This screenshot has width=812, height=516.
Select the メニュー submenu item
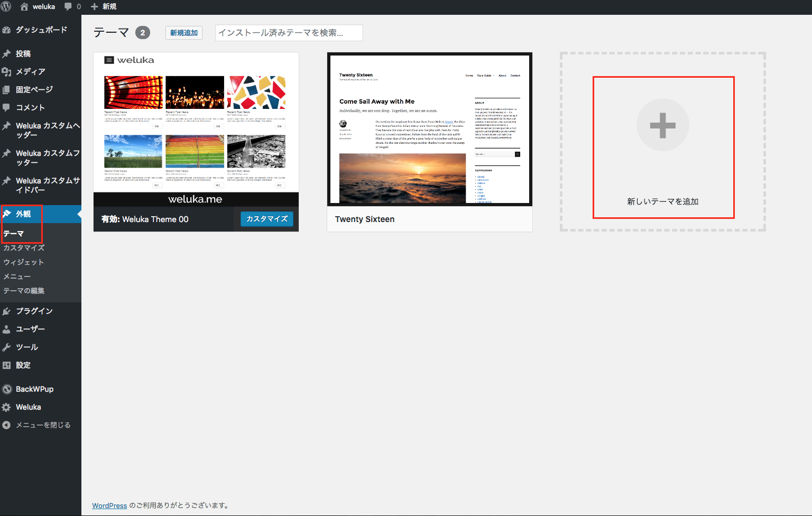[17, 277]
